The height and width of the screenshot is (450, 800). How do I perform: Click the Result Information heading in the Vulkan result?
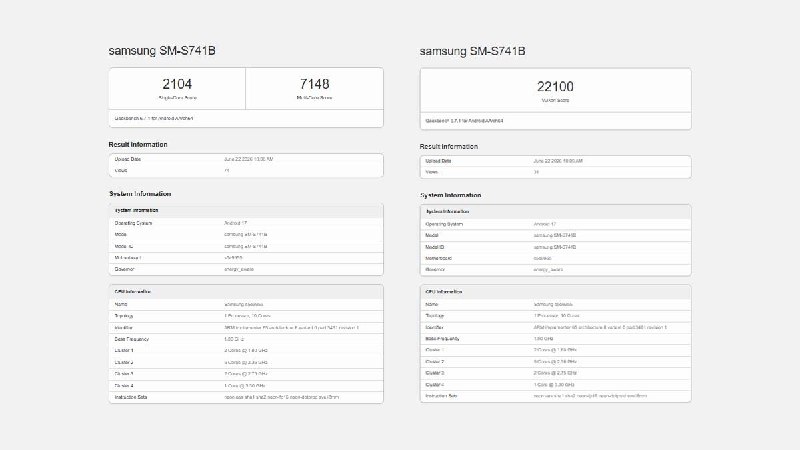click(x=448, y=146)
